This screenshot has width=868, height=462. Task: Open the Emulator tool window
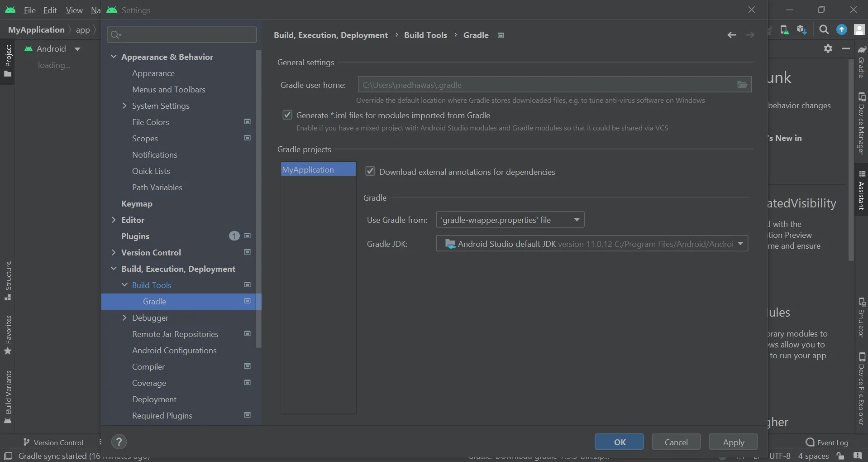tap(862, 317)
